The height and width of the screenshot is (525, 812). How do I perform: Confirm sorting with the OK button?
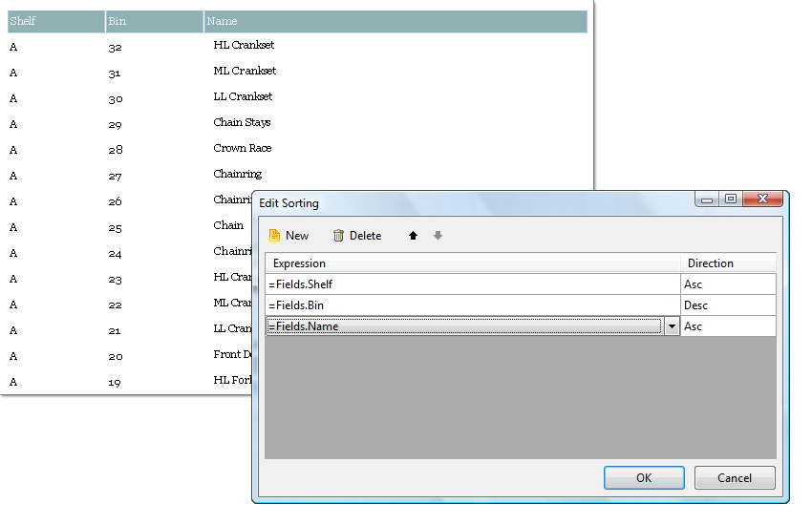point(644,477)
